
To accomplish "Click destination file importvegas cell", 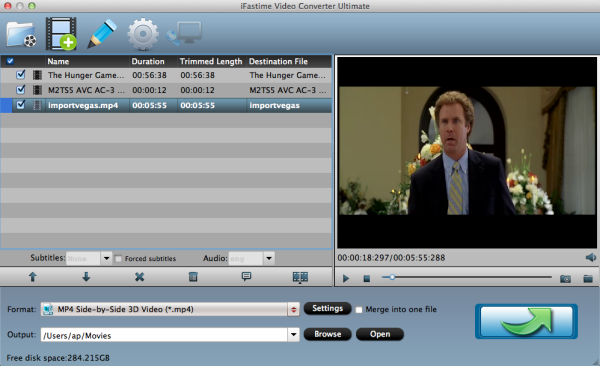I will [x=274, y=105].
